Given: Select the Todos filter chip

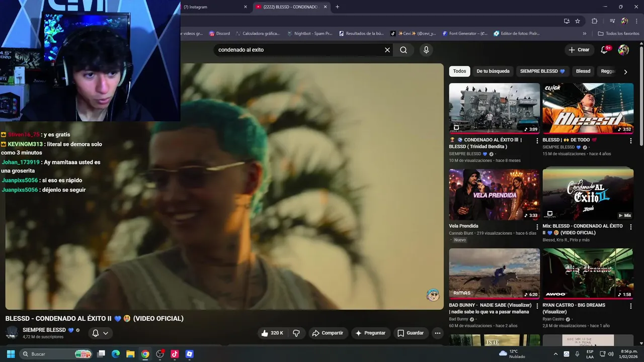Looking at the screenshot, I should click(x=459, y=71).
